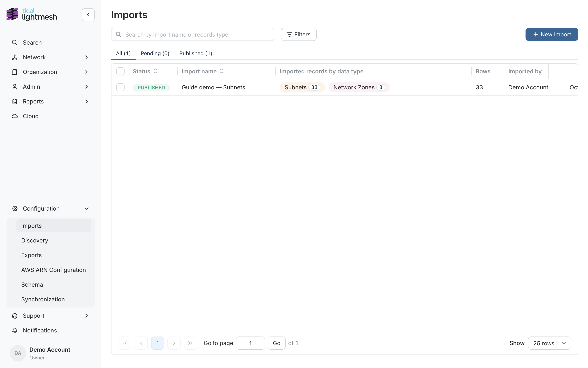Go to next page arrow

(174, 343)
